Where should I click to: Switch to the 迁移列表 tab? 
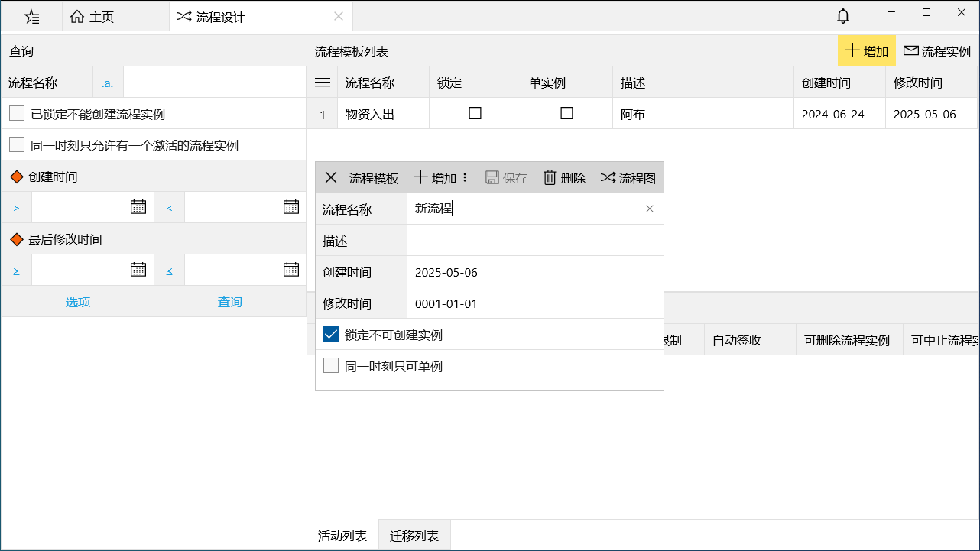click(x=414, y=536)
